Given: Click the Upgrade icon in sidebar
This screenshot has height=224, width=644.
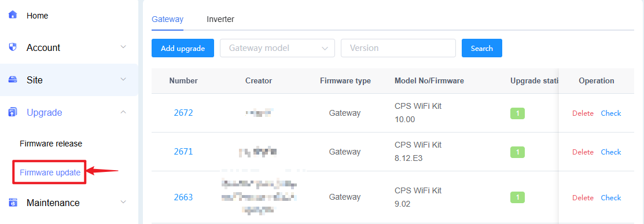Looking at the screenshot, I should click(13, 112).
